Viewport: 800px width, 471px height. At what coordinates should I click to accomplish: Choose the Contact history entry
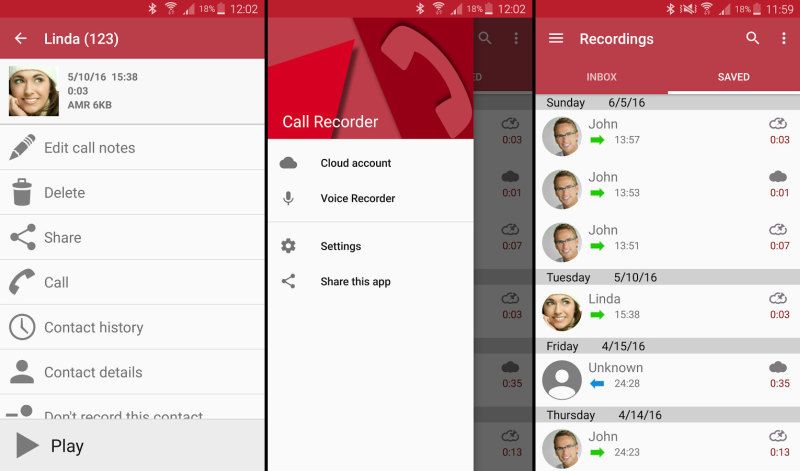tap(132, 327)
